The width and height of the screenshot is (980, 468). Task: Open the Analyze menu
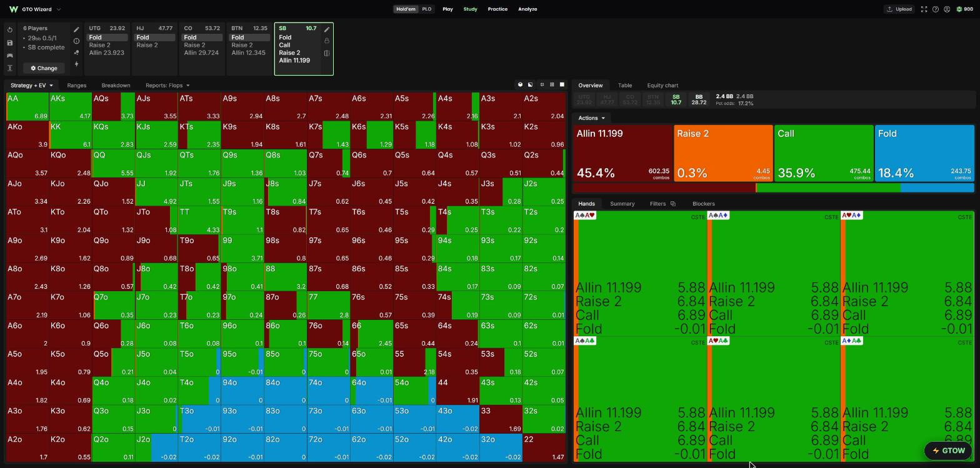click(527, 9)
